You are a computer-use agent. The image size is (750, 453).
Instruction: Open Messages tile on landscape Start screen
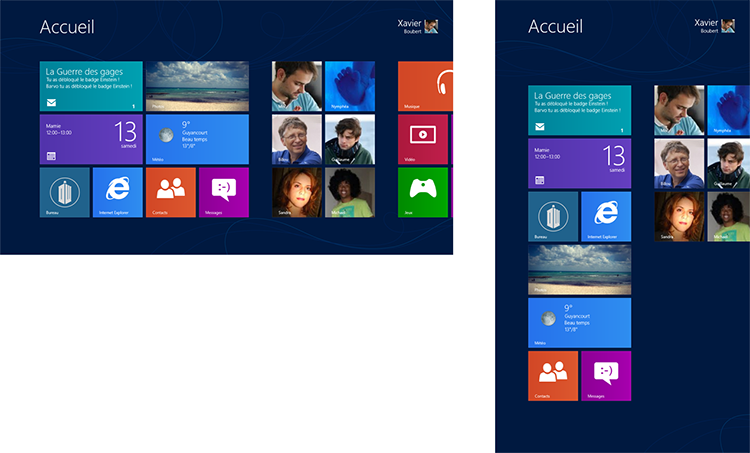(x=224, y=192)
